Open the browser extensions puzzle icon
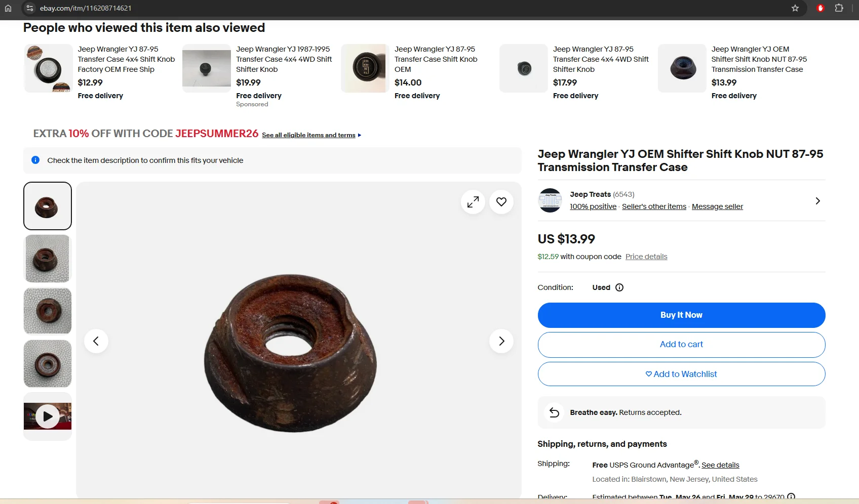This screenshot has width=859, height=504. point(839,8)
